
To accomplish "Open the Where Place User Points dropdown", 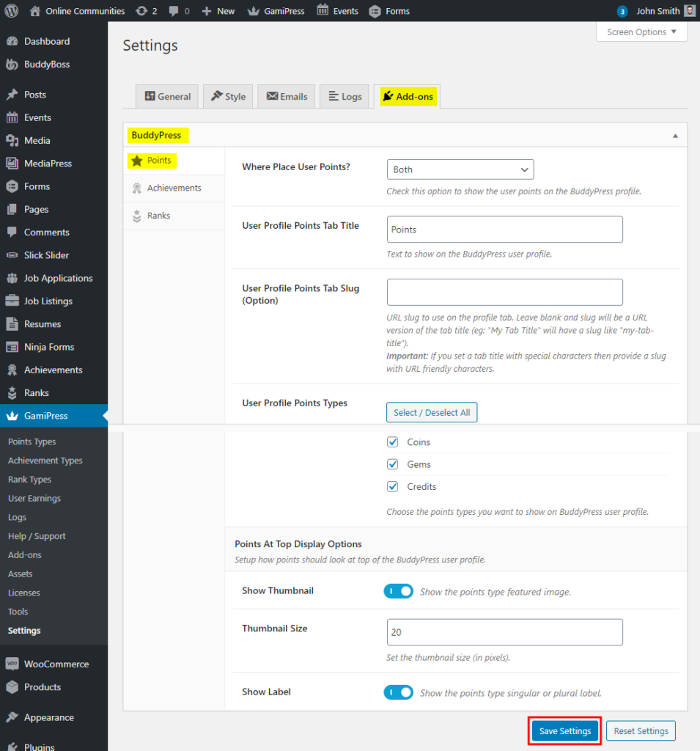I will (460, 169).
